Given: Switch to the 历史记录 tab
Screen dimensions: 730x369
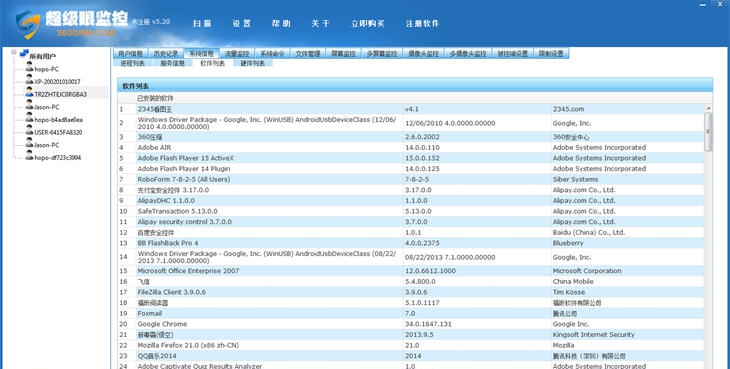Looking at the screenshot, I should point(166,54).
